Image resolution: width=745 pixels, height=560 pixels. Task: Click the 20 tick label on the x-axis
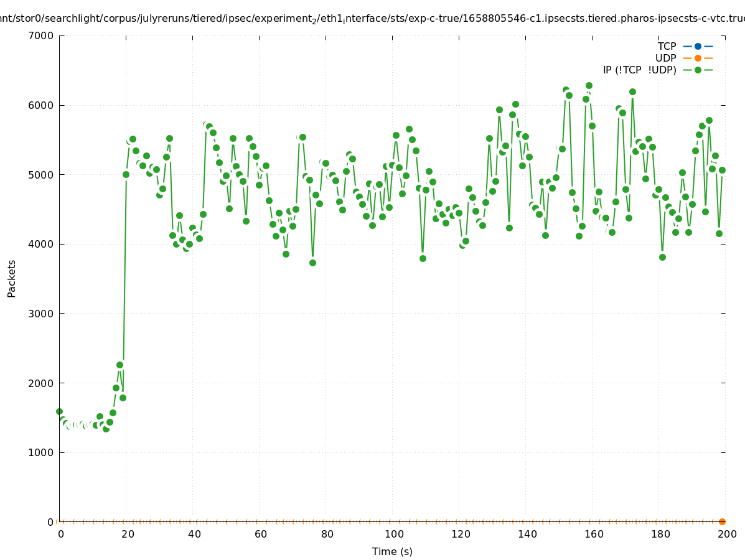tap(126, 534)
